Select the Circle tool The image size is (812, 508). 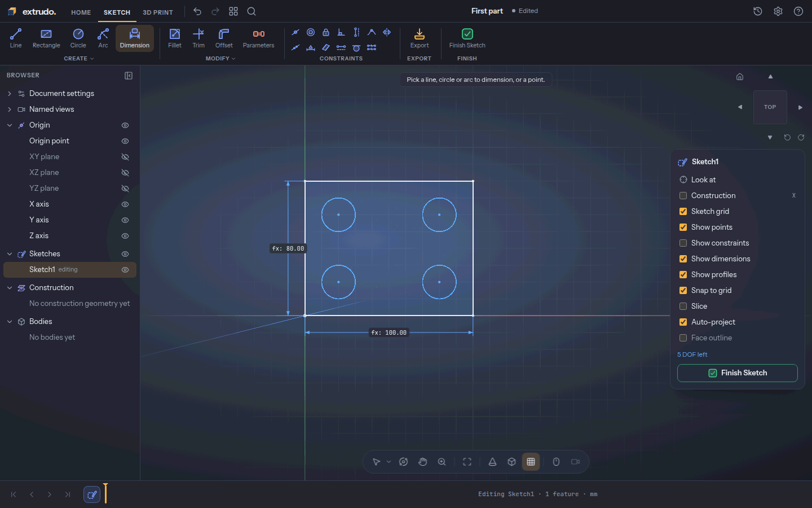78,38
